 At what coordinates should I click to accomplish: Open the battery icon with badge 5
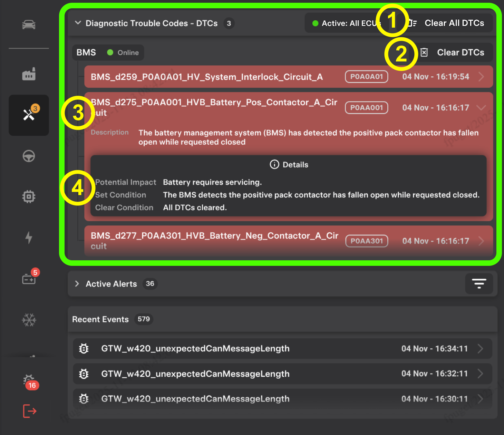click(29, 278)
